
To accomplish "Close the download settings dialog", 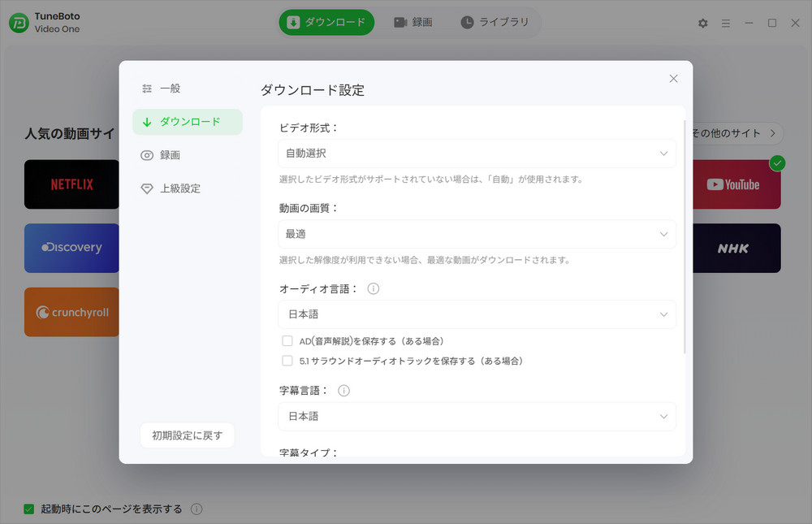I will 673,78.
